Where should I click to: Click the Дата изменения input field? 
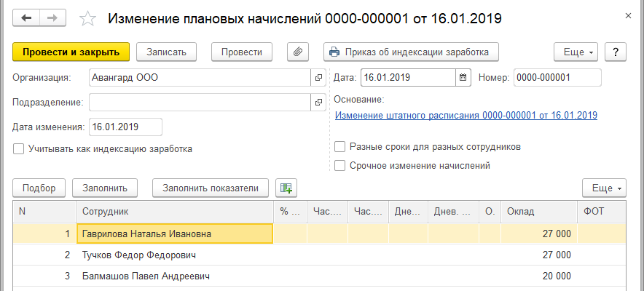125,127
